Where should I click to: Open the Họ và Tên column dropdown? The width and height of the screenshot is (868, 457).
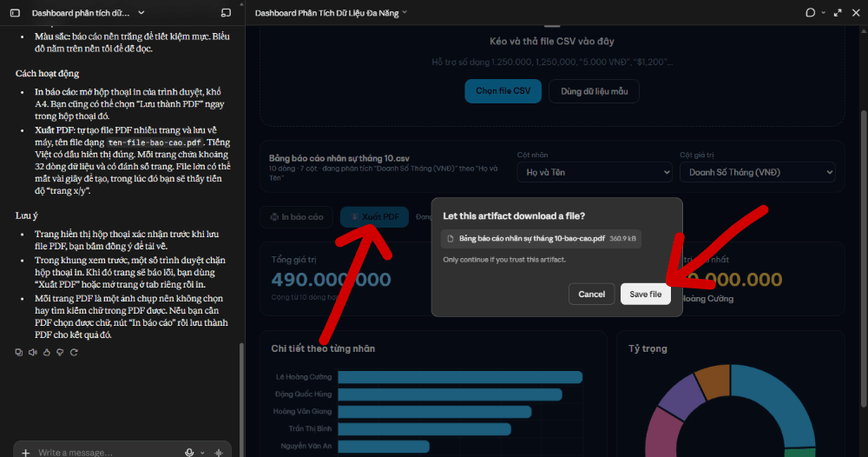(x=595, y=172)
